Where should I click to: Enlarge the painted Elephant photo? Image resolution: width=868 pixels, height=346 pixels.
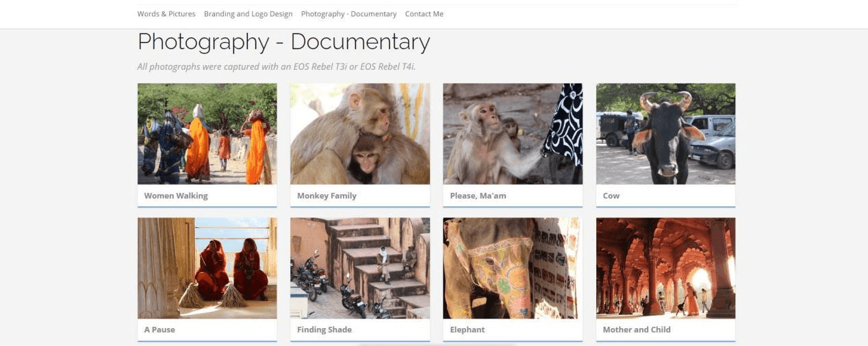coord(513,268)
